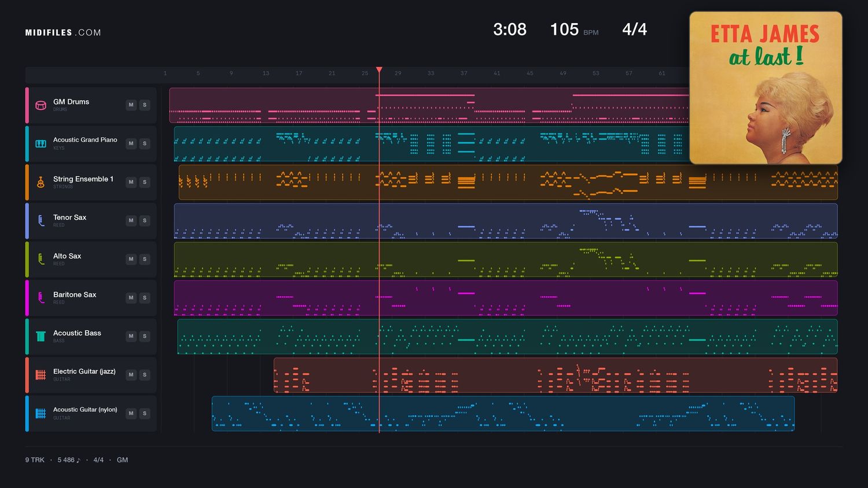
Task: Solo the Acoustic Grand Piano track
Action: [x=145, y=143]
